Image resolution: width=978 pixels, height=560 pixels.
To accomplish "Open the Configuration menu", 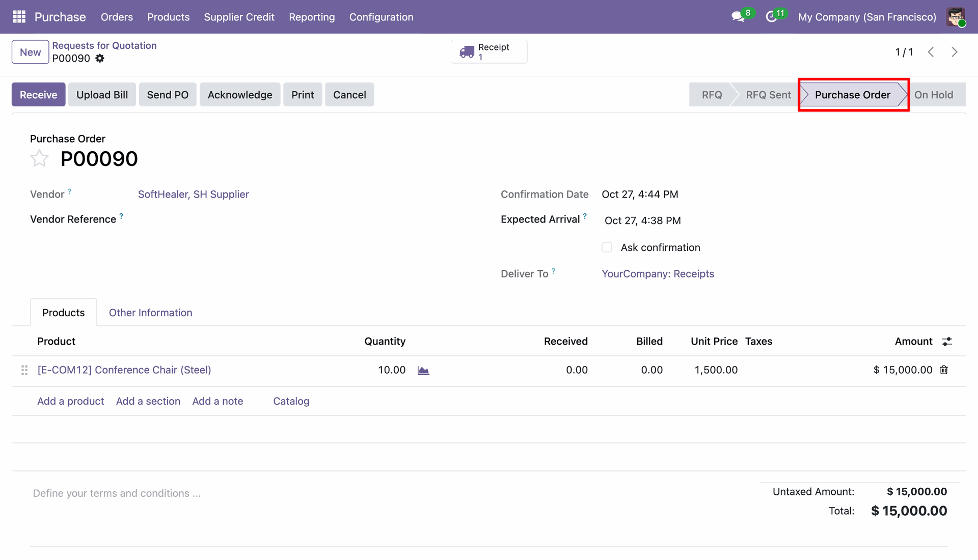I will (381, 17).
